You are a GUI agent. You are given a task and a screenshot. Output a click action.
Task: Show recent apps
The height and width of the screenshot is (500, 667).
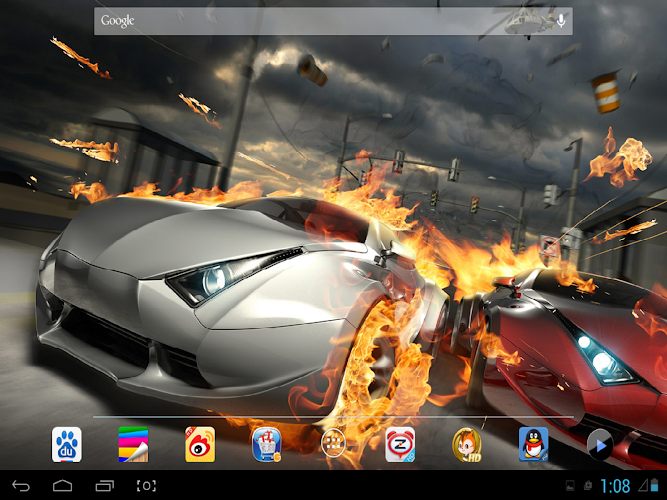(x=105, y=486)
